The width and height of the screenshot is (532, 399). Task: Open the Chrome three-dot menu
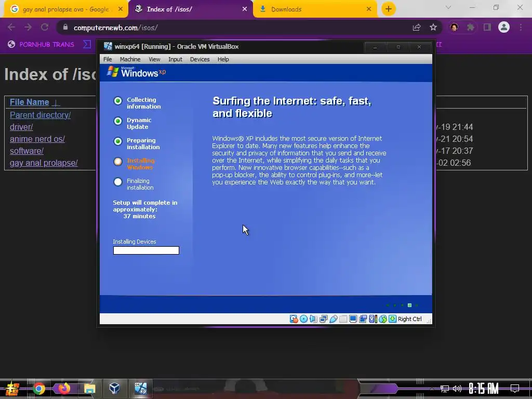pyautogui.click(x=521, y=27)
